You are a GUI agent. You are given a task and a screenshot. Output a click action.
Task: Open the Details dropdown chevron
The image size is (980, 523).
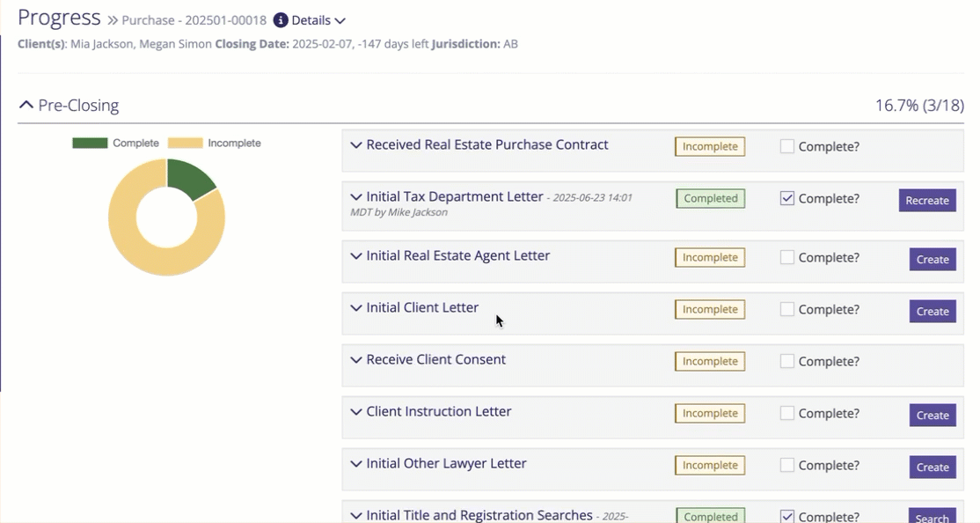tap(340, 20)
